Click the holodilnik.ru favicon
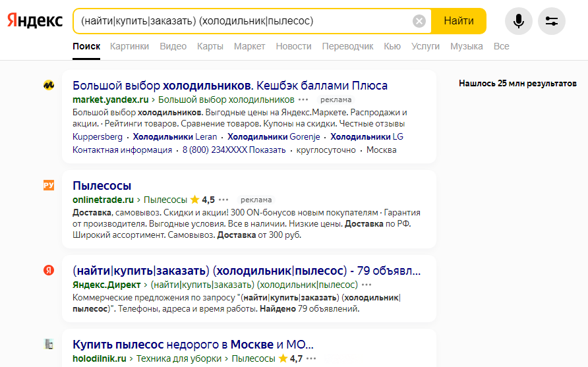Image resolution: width=588 pixels, height=367 pixels. tap(49, 344)
